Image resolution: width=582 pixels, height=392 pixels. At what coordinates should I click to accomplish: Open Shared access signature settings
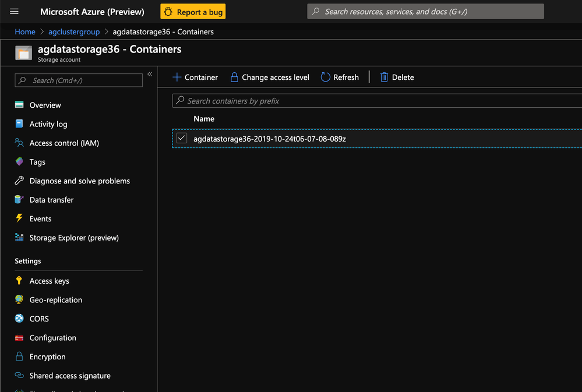[70, 376]
